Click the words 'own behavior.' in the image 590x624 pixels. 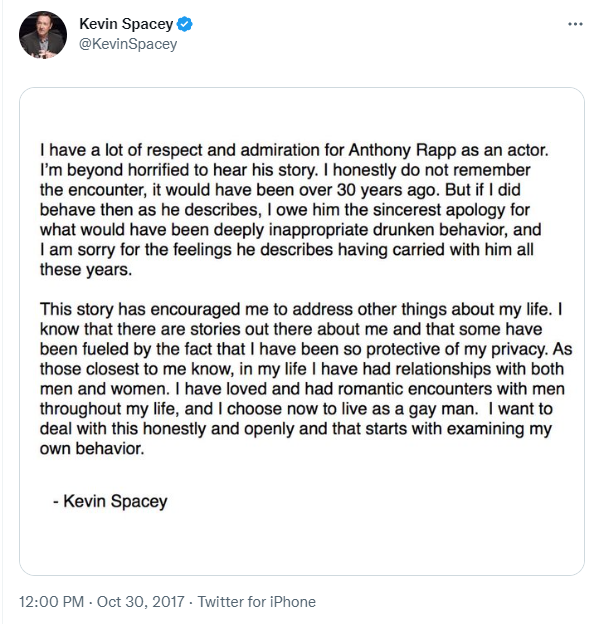point(92,449)
